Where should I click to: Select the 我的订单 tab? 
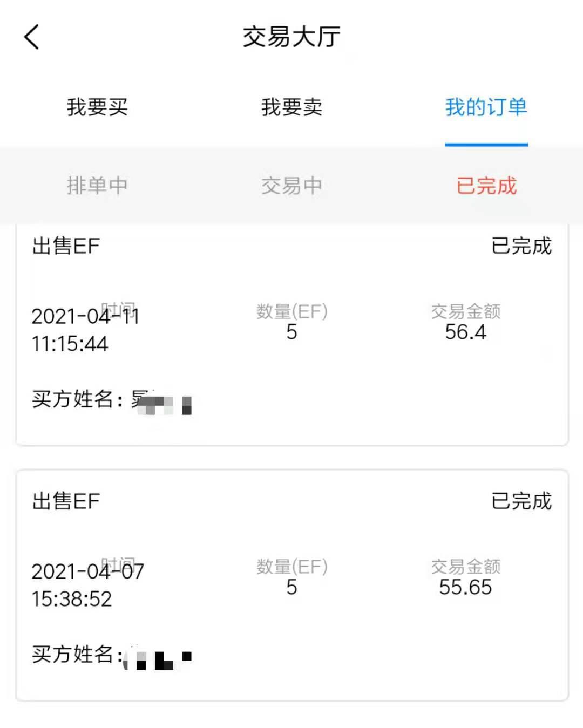(486, 107)
